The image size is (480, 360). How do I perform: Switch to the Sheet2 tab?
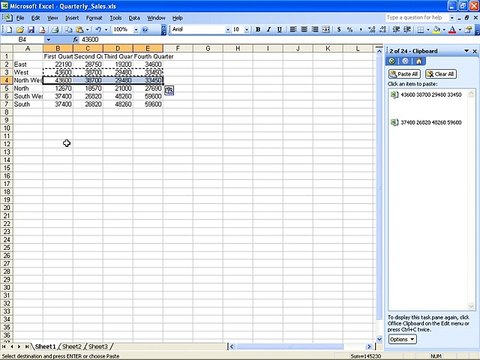click(72, 347)
